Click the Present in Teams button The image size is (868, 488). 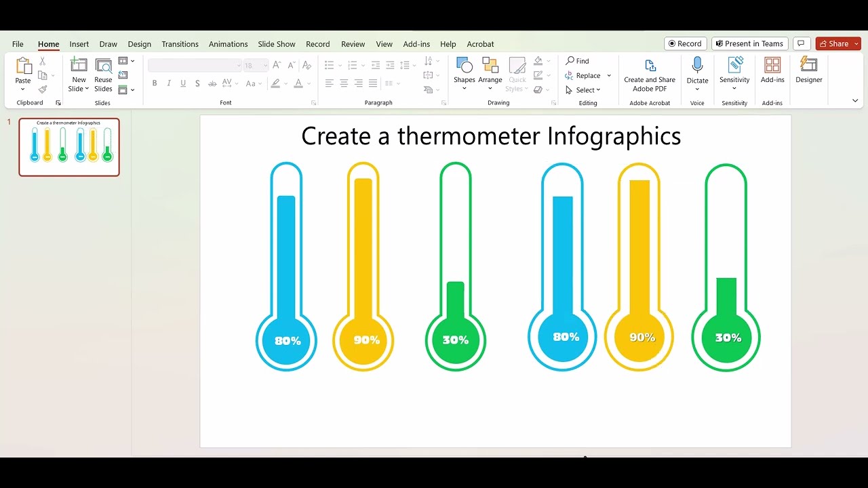tap(750, 43)
